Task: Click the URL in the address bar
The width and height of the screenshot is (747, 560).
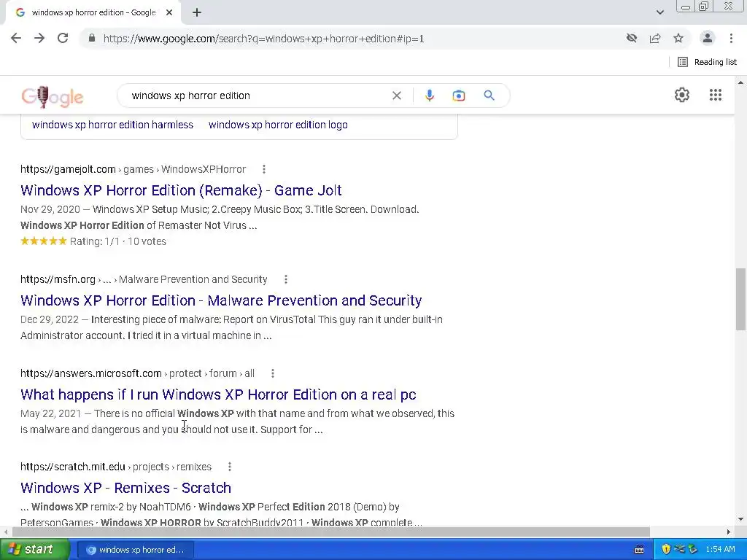Action: [263, 39]
